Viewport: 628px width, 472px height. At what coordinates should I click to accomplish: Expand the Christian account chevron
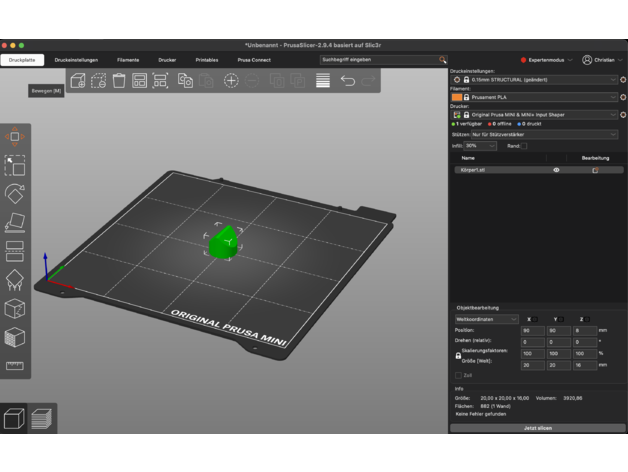(x=620, y=60)
